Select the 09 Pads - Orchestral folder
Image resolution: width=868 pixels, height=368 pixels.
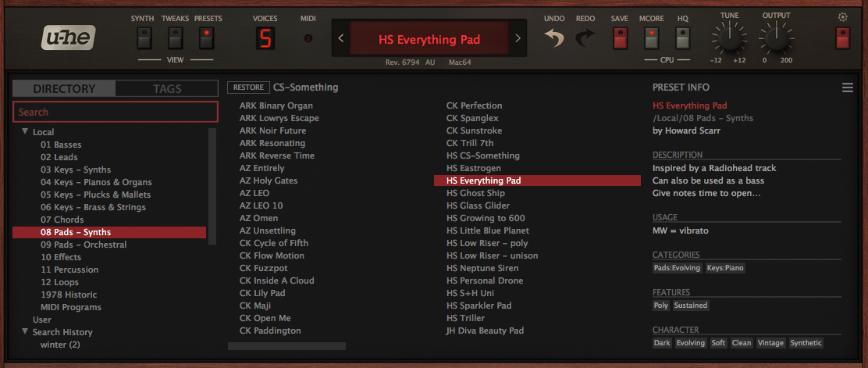[84, 245]
